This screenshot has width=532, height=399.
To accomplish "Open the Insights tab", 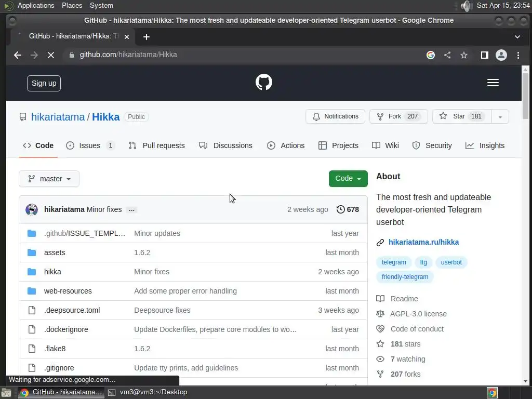I will [x=485, y=145].
